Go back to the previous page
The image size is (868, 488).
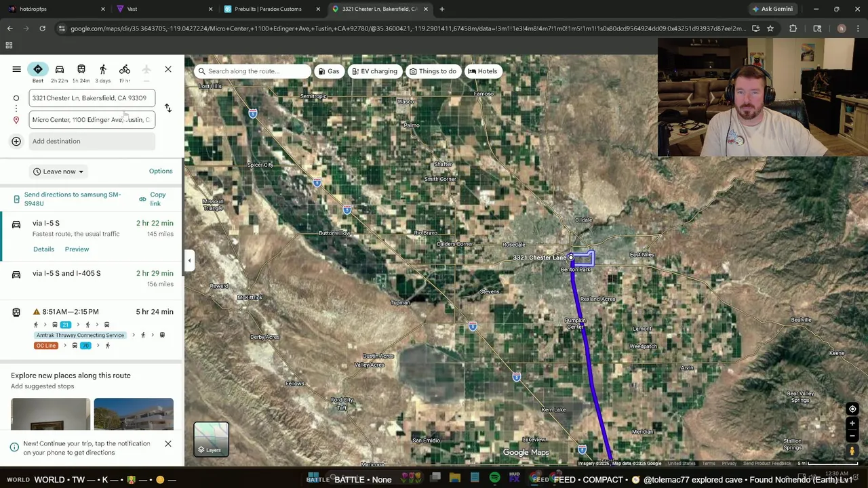pyautogui.click(x=9, y=28)
